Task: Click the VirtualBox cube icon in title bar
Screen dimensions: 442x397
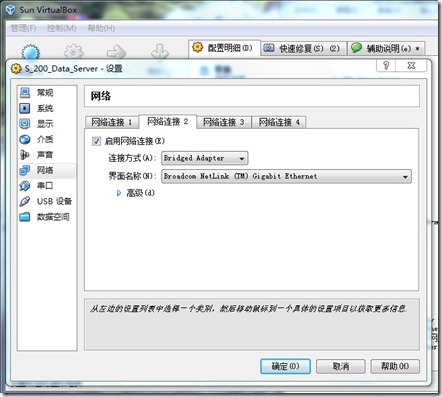Action: point(11,9)
